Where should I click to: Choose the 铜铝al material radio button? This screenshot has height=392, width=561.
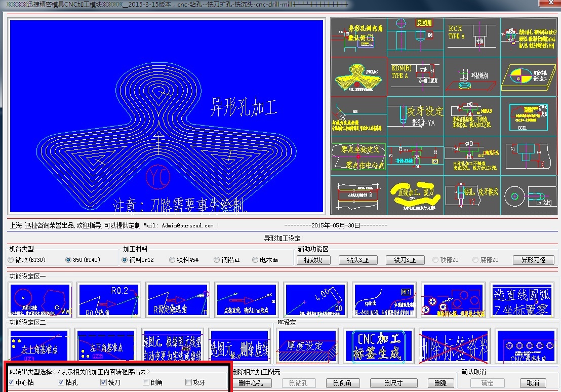(x=217, y=260)
